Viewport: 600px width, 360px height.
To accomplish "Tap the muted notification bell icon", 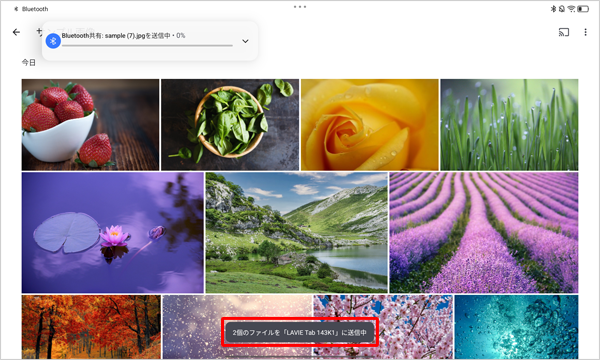I will coord(562,9).
